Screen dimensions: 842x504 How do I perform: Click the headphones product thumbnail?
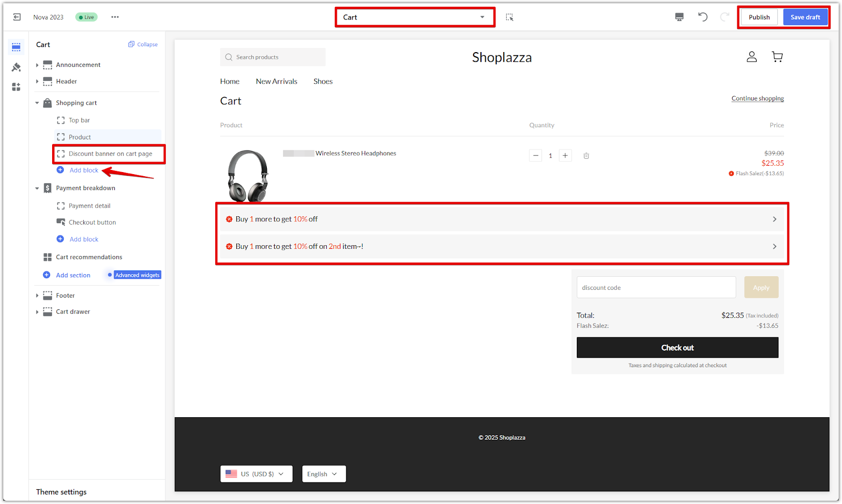click(x=248, y=175)
